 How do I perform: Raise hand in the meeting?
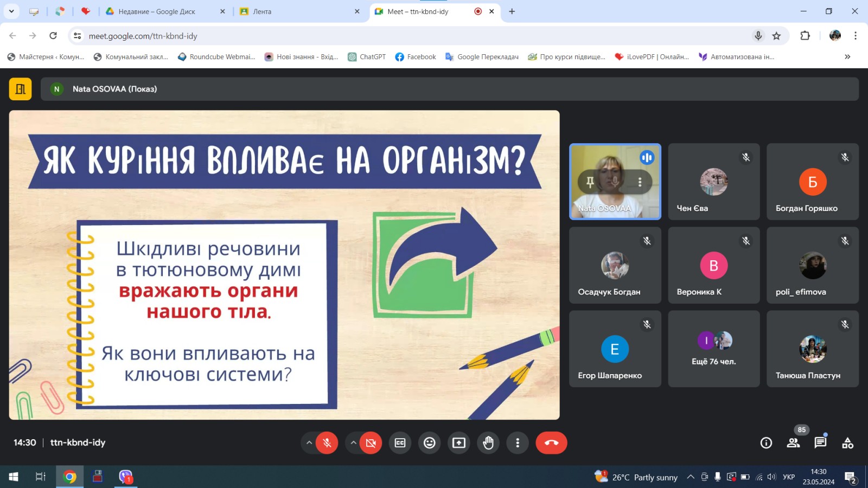click(x=488, y=443)
